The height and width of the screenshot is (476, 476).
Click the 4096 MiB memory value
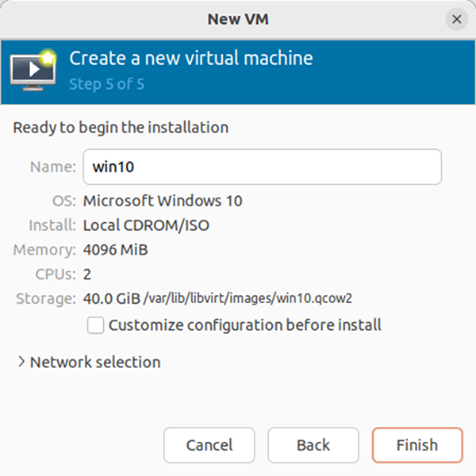115,250
